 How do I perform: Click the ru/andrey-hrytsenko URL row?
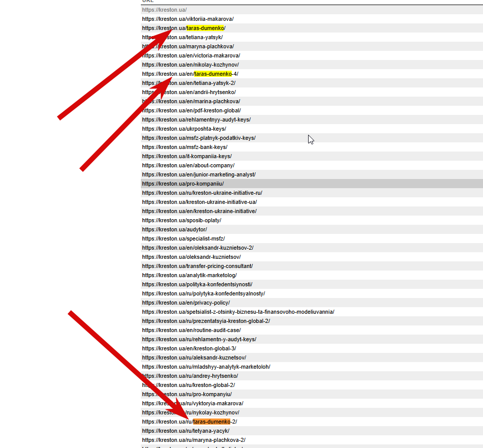pos(312,376)
